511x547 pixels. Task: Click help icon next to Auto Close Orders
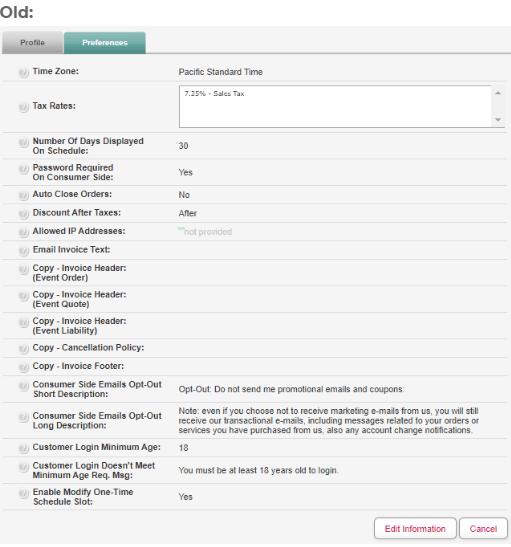click(x=23, y=195)
